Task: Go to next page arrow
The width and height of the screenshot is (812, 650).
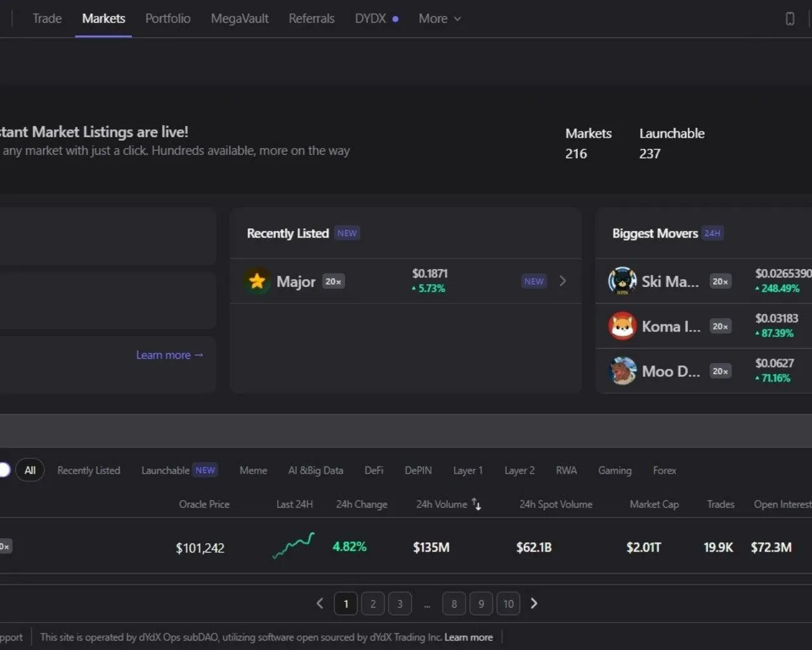Action: pos(534,603)
